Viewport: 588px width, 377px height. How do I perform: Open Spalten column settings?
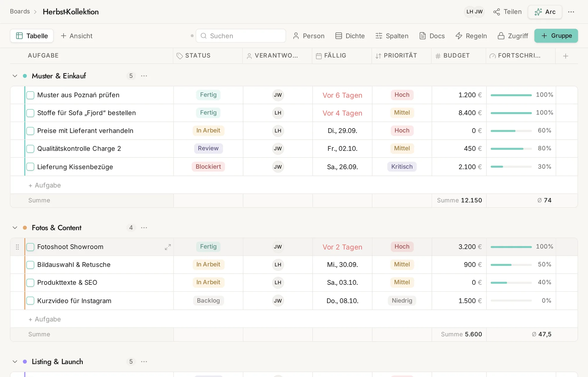click(x=392, y=36)
